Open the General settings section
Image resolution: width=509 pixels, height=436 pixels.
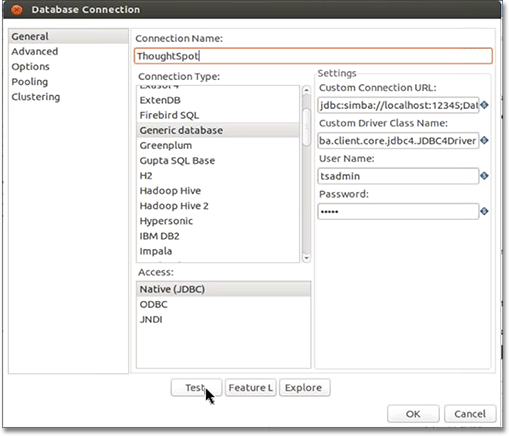[68, 36]
